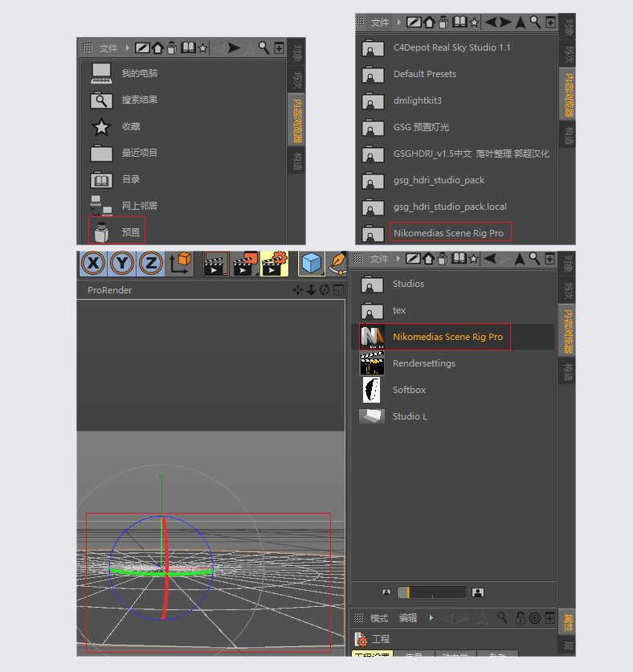633x672 pixels.
Task: Click edit pencil icon in the panel listing 我的电脑
Action: coord(142,48)
